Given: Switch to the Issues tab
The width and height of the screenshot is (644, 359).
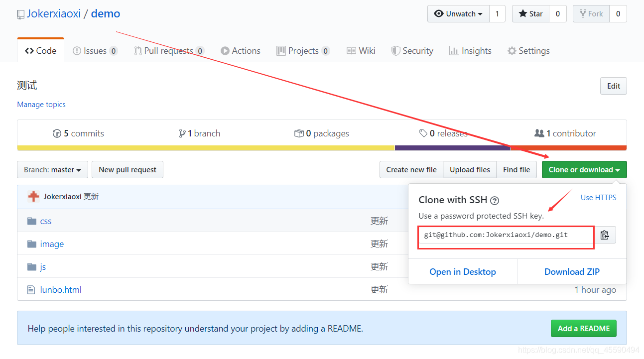Looking at the screenshot, I should [x=95, y=51].
